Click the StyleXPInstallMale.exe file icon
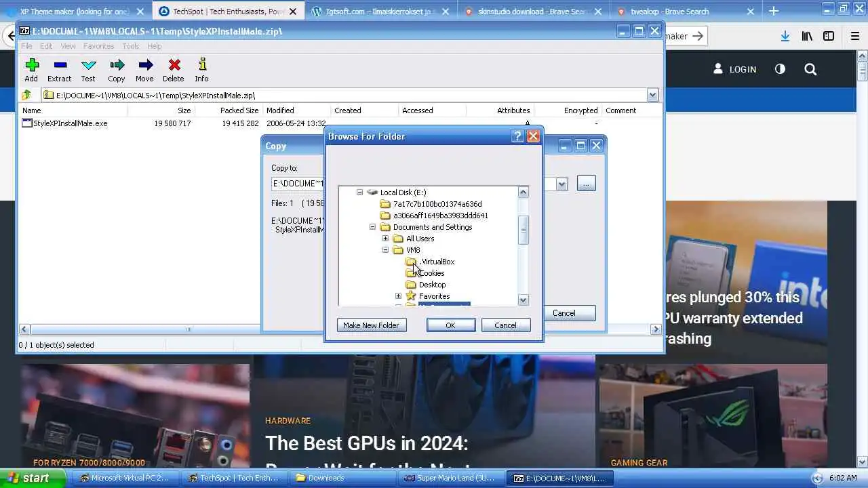 click(27, 123)
